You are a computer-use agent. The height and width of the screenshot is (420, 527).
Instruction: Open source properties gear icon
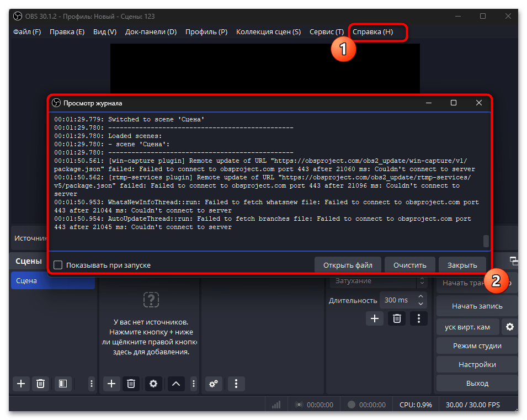click(153, 384)
